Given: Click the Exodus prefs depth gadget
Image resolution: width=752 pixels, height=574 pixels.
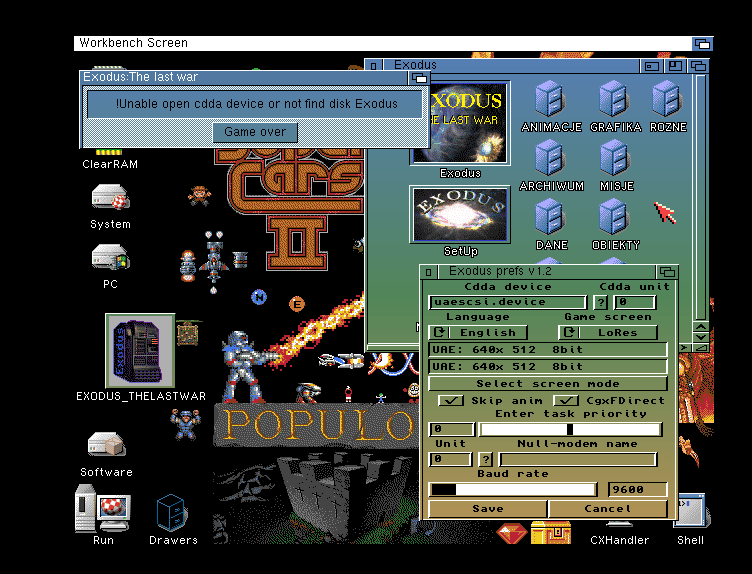Looking at the screenshot, I should point(667,272).
